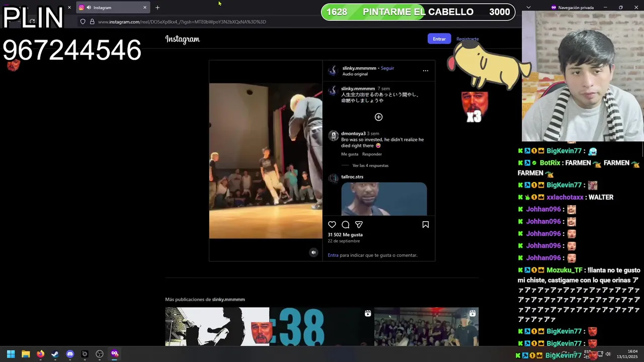Open the comment bubble icon under the reel

click(x=346, y=225)
